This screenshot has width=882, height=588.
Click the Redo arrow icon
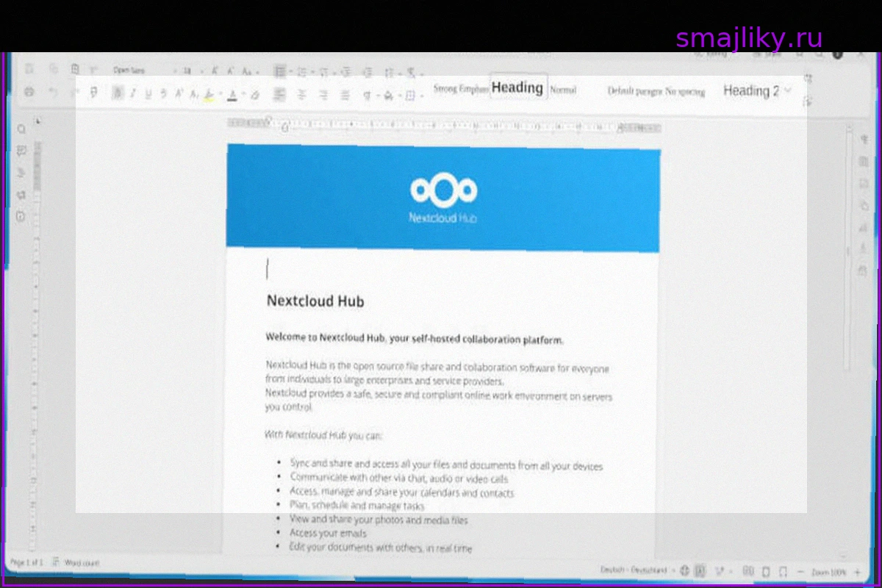(x=73, y=93)
